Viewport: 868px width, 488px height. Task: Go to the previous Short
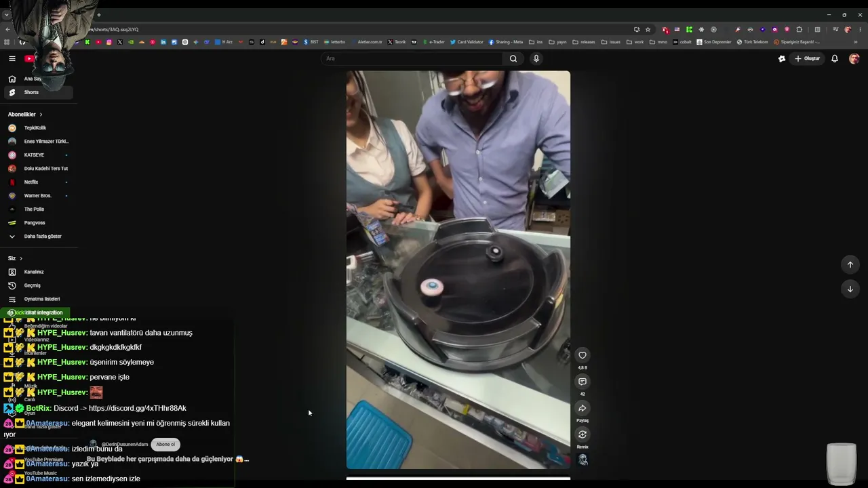click(x=850, y=264)
